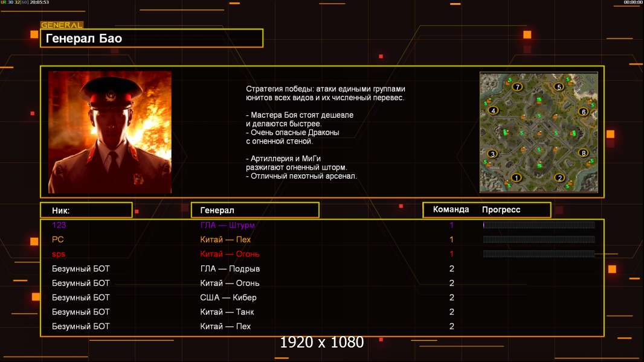The width and height of the screenshot is (644, 362).
Task: Click player 123's loading progress bar
Action: coord(539,225)
